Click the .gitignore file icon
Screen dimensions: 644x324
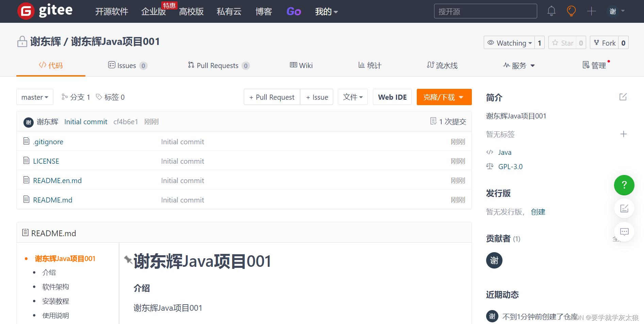[26, 141]
